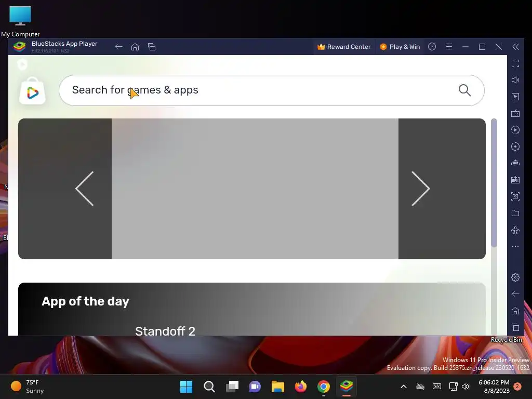Viewport: 532px width, 399px height.
Task: Open the BlueStacks help icon
Action: coord(432,46)
